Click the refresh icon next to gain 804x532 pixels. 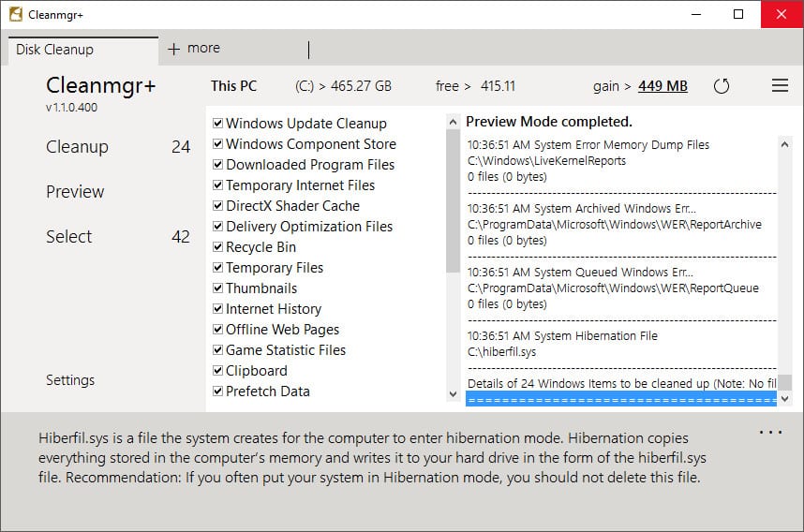tap(722, 86)
